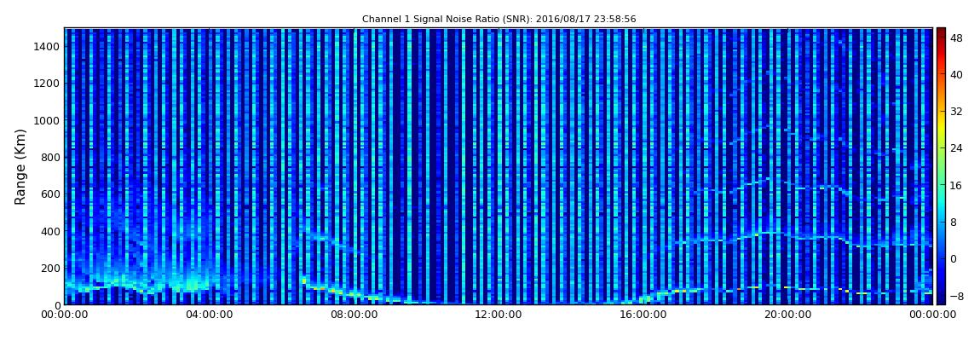Click the colorbar label -8
The image size is (980, 347).
956,296
